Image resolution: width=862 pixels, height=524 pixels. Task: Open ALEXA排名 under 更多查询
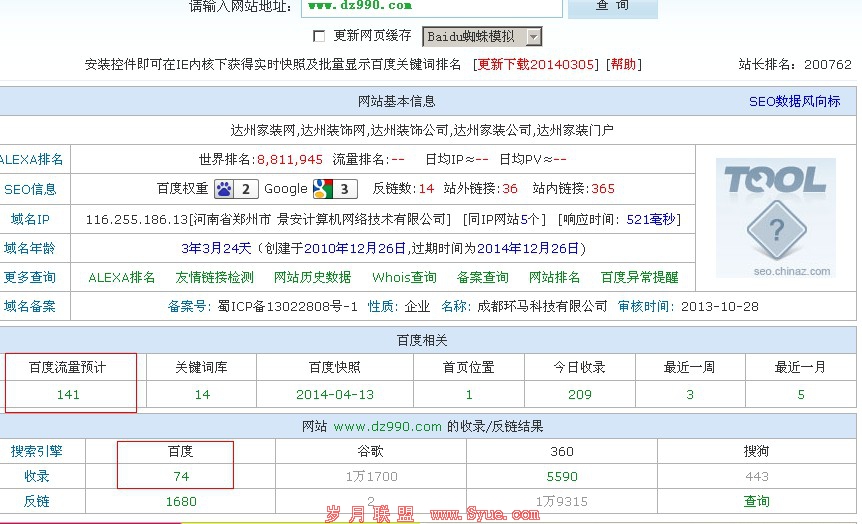[x=121, y=278]
